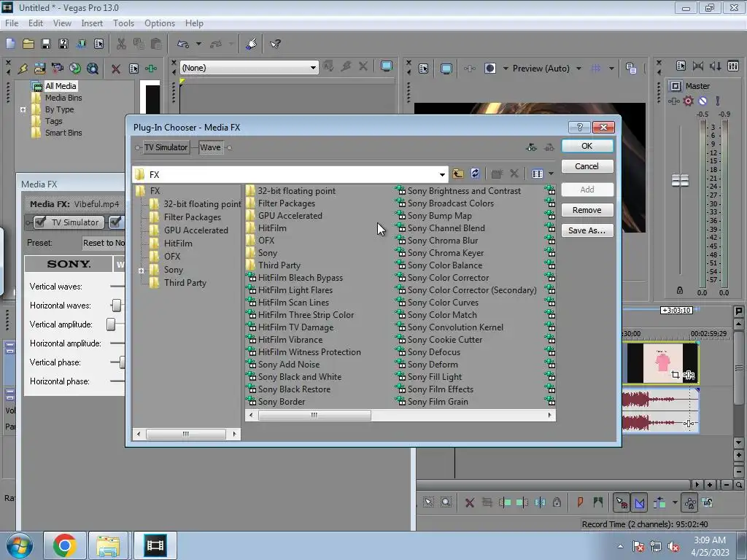Viewport: 747px width, 560px height.
Task: Click the copy snapshot icon in preview toolbar
Action: pyautogui.click(x=631, y=68)
